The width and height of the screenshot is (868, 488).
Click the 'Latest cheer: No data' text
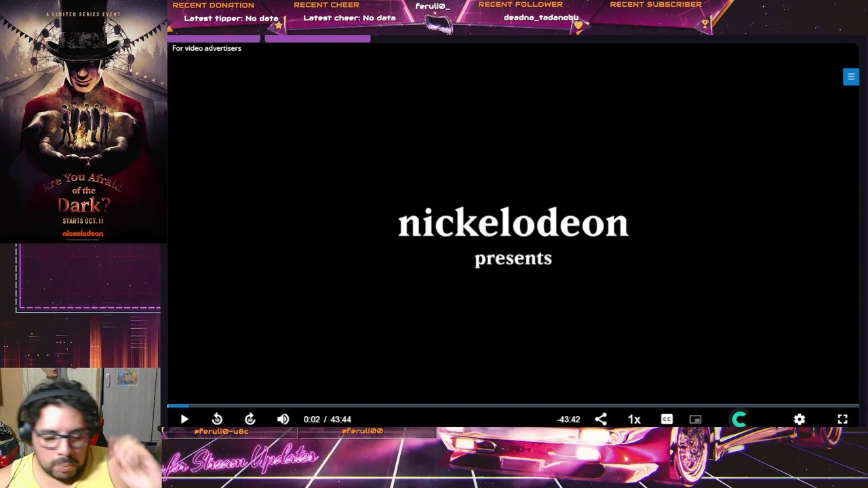point(349,18)
